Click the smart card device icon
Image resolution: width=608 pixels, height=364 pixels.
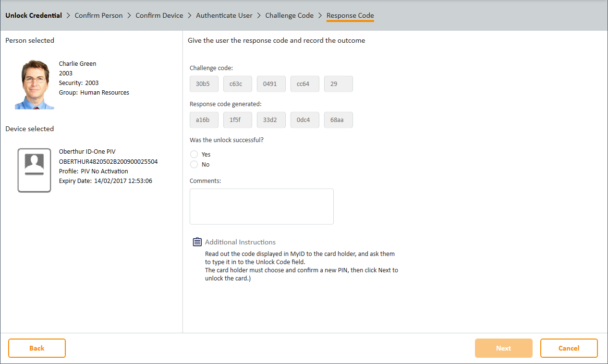pos(34,170)
